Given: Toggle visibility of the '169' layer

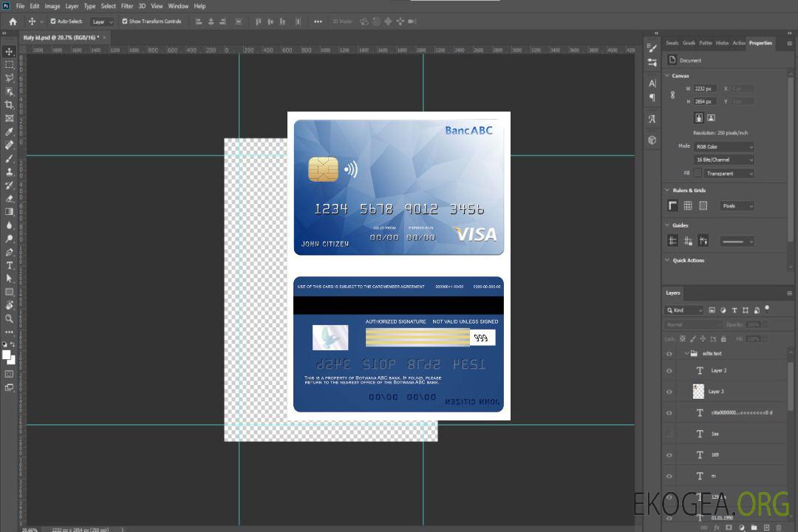Looking at the screenshot, I should pos(669,455).
